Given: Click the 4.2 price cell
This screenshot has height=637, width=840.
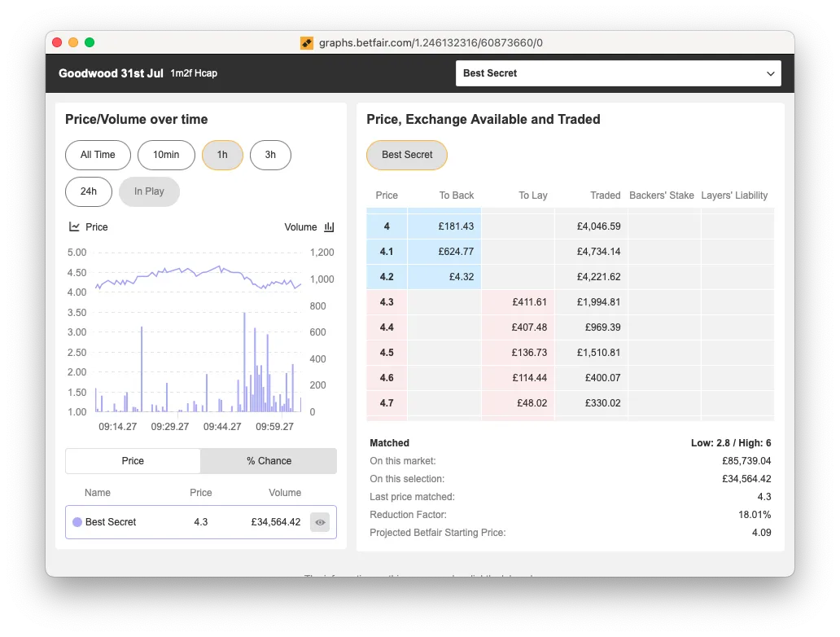Looking at the screenshot, I should tap(387, 277).
